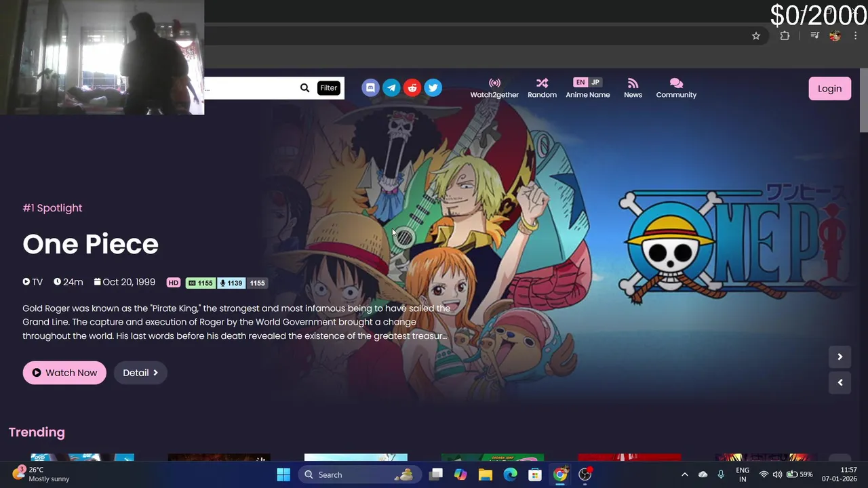
Task: Click Watch Now for One Piece
Action: click(64, 373)
